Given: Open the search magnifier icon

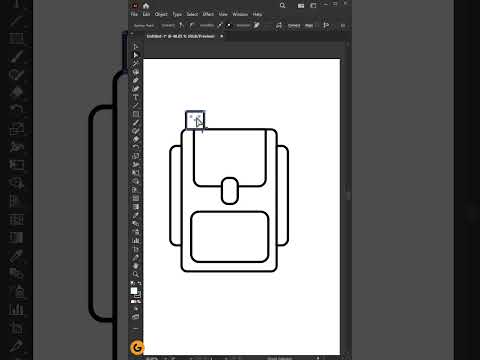Looking at the screenshot, I should pyautogui.click(x=282, y=5).
